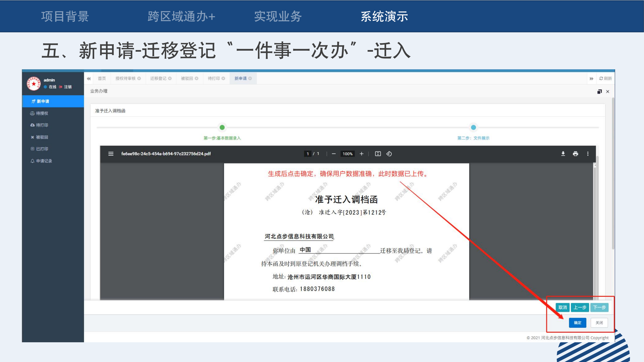Click the 第二步 文件展示 step marker
Image resolution: width=644 pixels, height=362 pixels.
(x=473, y=127)
